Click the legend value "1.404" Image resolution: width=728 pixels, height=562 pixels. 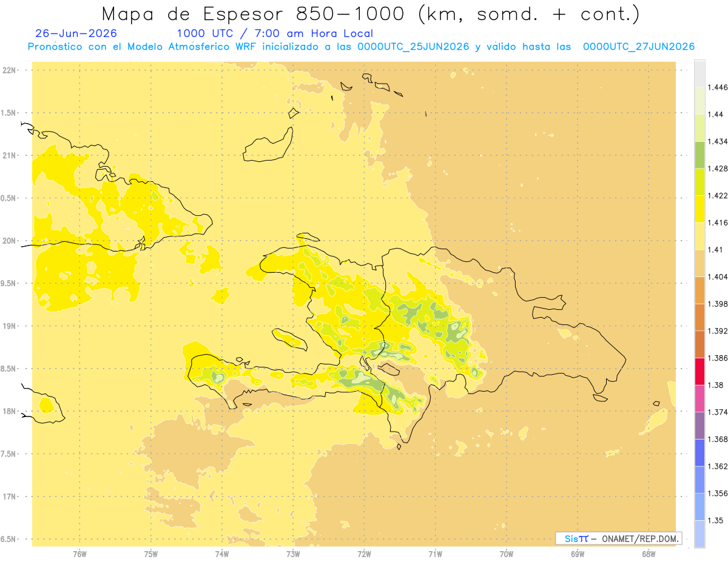(x=718, y=276)
